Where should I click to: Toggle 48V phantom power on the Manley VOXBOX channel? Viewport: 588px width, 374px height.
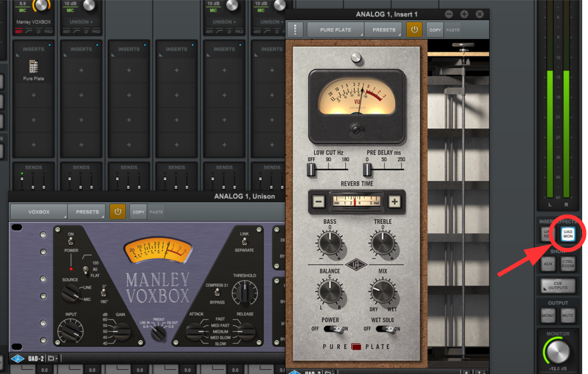pos(19,32)
